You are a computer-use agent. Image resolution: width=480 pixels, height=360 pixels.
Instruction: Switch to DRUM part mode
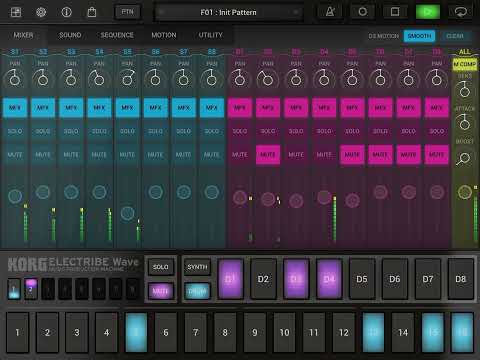coord(197,291)
